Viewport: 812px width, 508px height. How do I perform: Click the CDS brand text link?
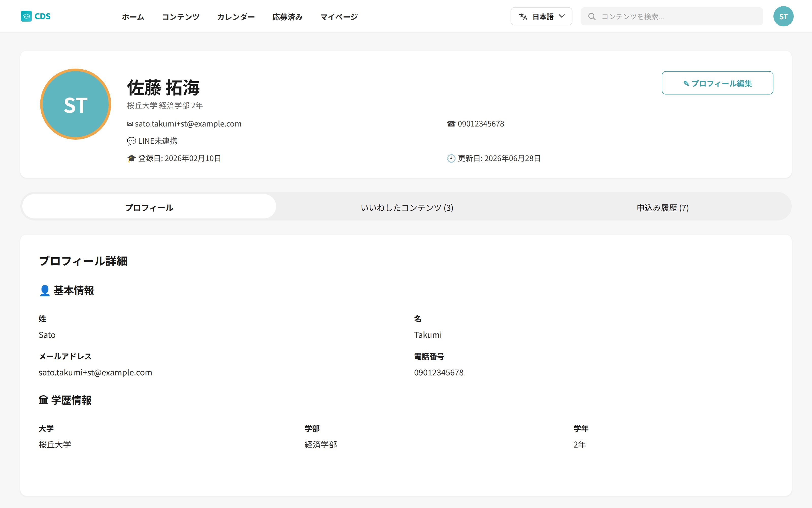click(43, 16)
